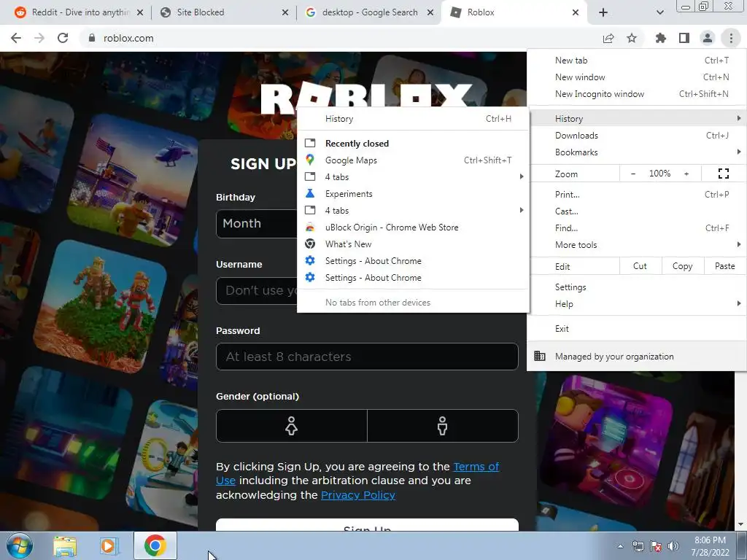
Task: Select the female gender icon
Action: pyautogui.click(x=292, y=426)
